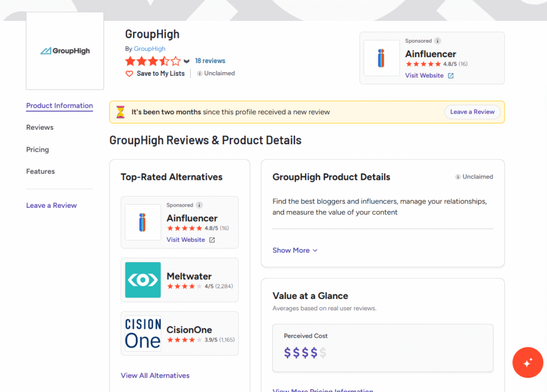This screenshot has width=547, height=392.
Task: Open the Ainfluencer logo in Top-Rated Alternatives
Action: point(143,222)
